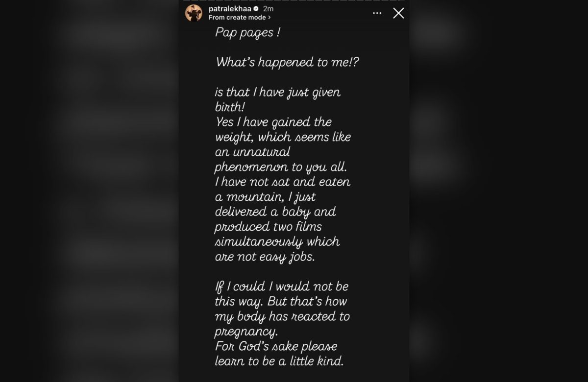Open patralekhaa's profile picture

point(194,13)
